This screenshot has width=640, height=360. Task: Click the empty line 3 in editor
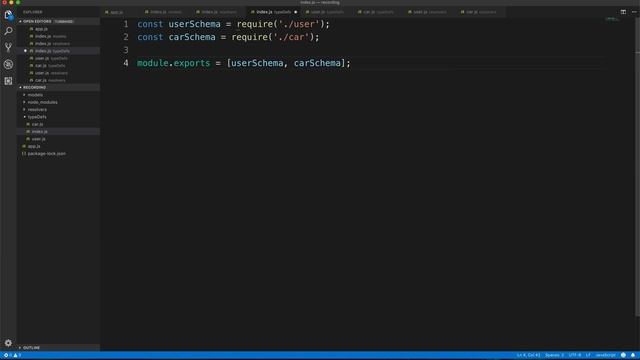pos(367,50)
